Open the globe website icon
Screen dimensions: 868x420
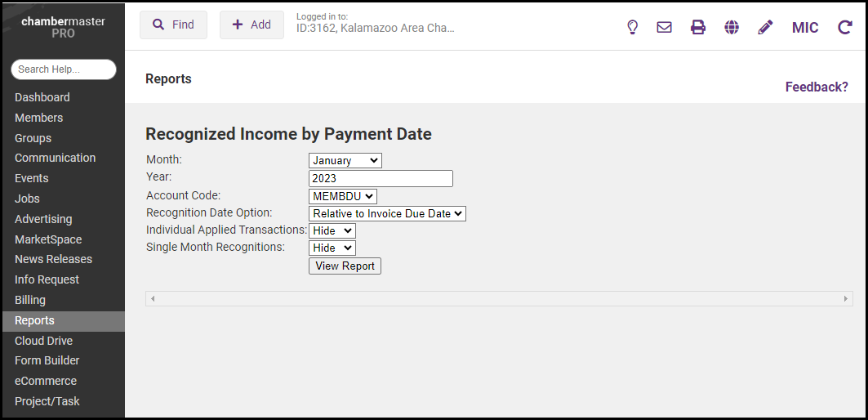[x=732, y=27]
